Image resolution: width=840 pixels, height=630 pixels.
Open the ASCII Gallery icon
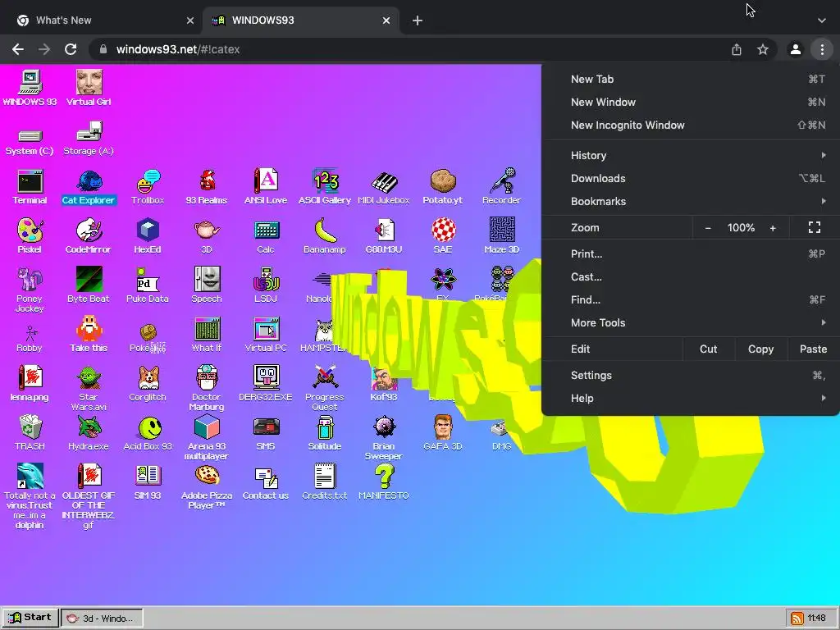[x=325, y=186]
